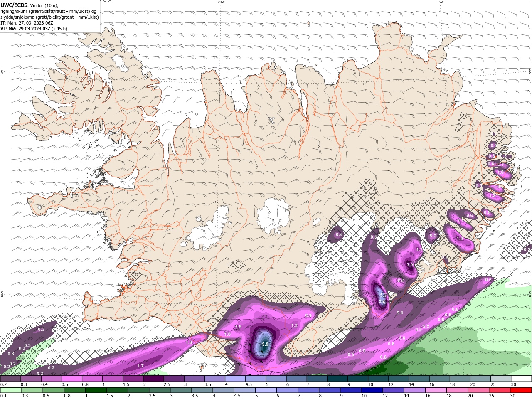
Task: Click the darkest purple swatch labeled 2 in upper legend
Action: click(153, 379)
